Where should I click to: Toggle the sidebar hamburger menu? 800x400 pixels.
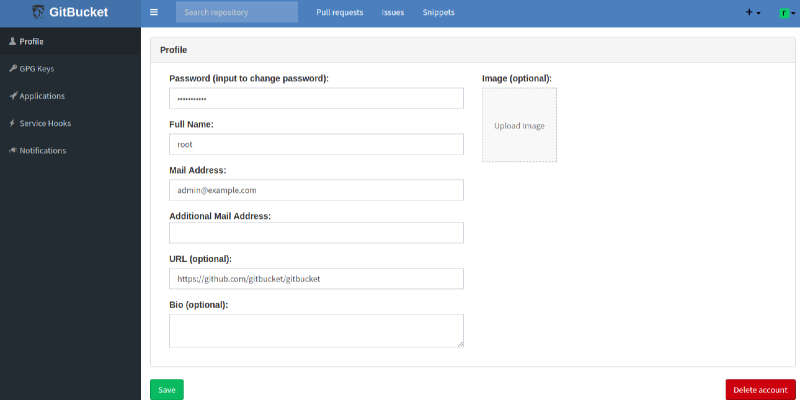coord(154,13)
